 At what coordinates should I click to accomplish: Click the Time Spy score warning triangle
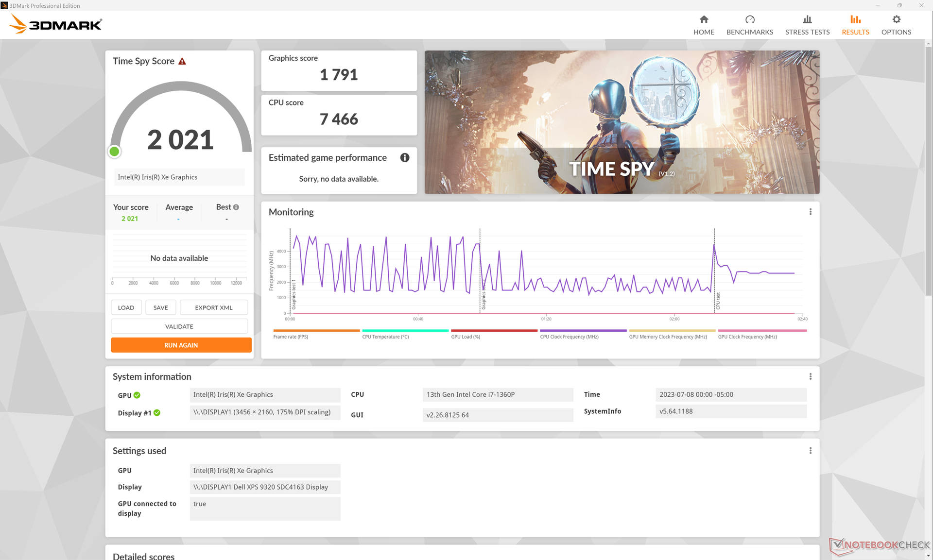pos(182,62)
